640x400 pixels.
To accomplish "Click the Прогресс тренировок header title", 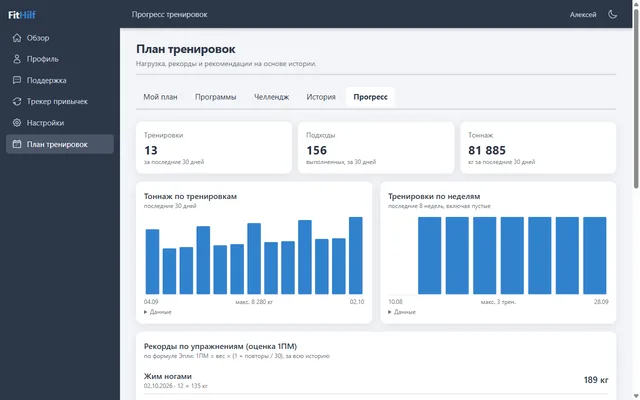I will 169,14.
